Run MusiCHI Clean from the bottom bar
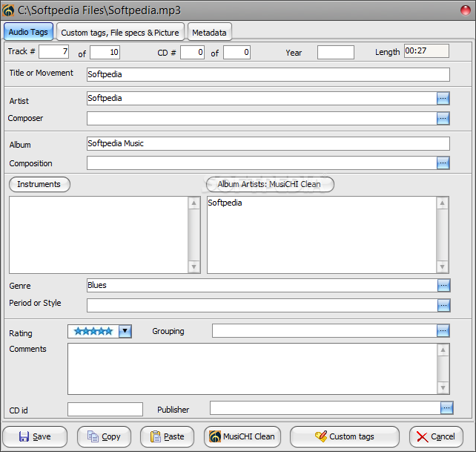This screenshot has width=476, height=452. tap(242, 437)
